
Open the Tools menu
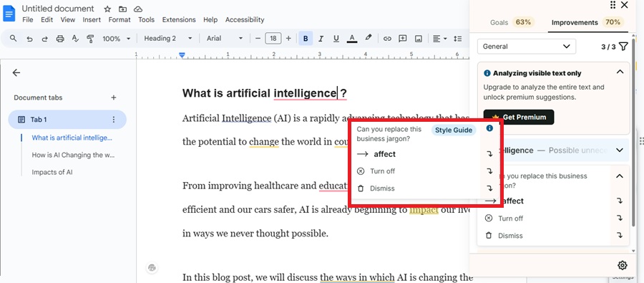point(146,20)
